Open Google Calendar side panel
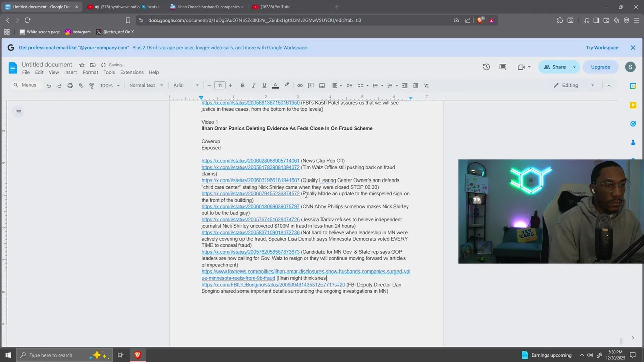This screenshot has height=362, width=644. click(633, 86)
